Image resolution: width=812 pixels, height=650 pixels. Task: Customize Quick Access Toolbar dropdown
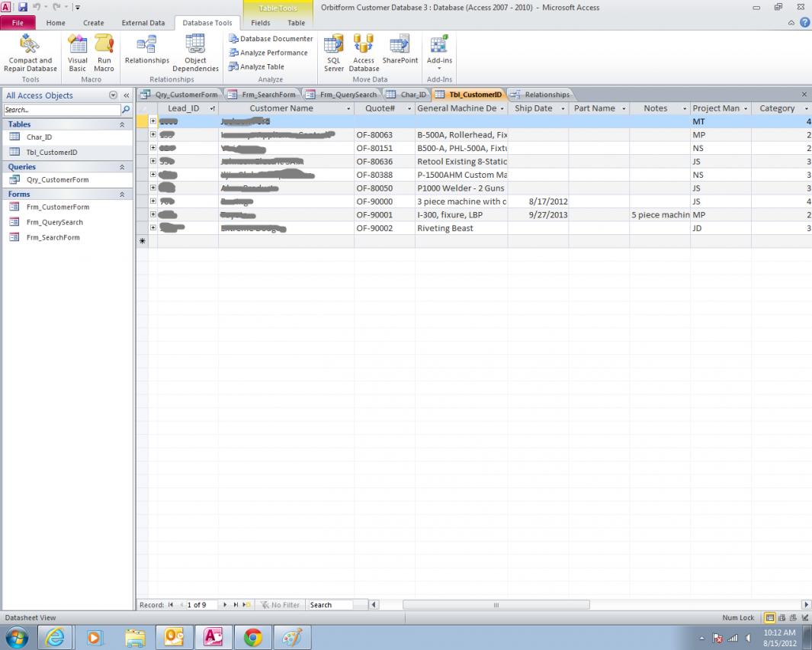[78, 8]
